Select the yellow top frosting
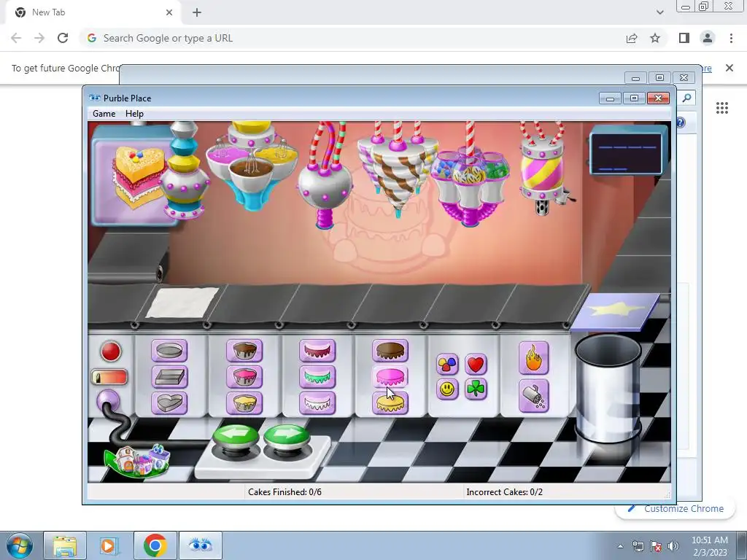Viewport: 747px width, 560px height. click(390, 402)
